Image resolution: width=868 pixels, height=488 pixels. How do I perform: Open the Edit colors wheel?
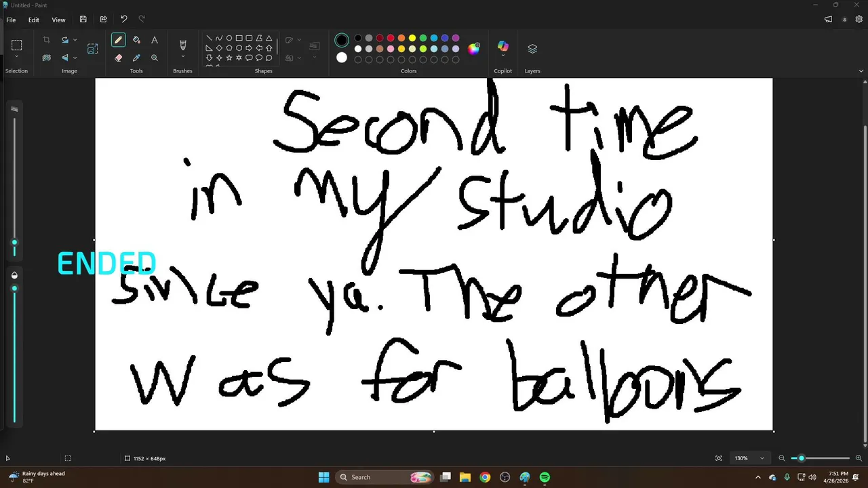point(473,48)
